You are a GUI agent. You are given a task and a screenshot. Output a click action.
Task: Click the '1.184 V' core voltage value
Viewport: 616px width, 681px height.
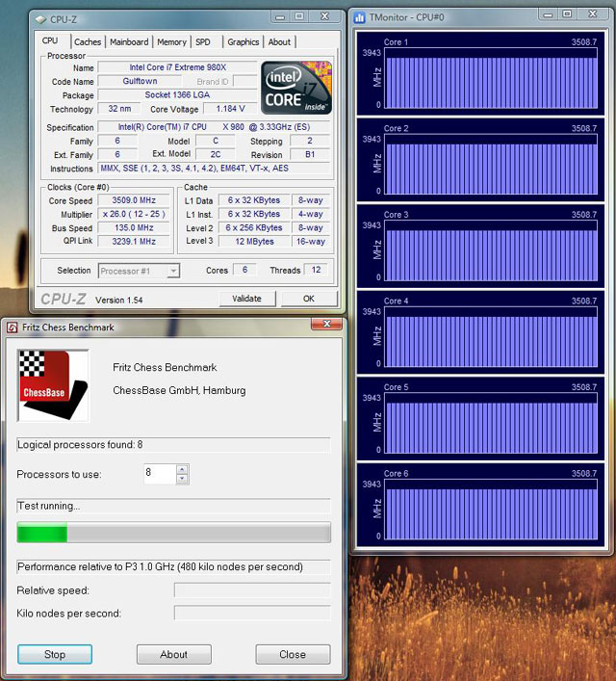click(x=230, y=109)
